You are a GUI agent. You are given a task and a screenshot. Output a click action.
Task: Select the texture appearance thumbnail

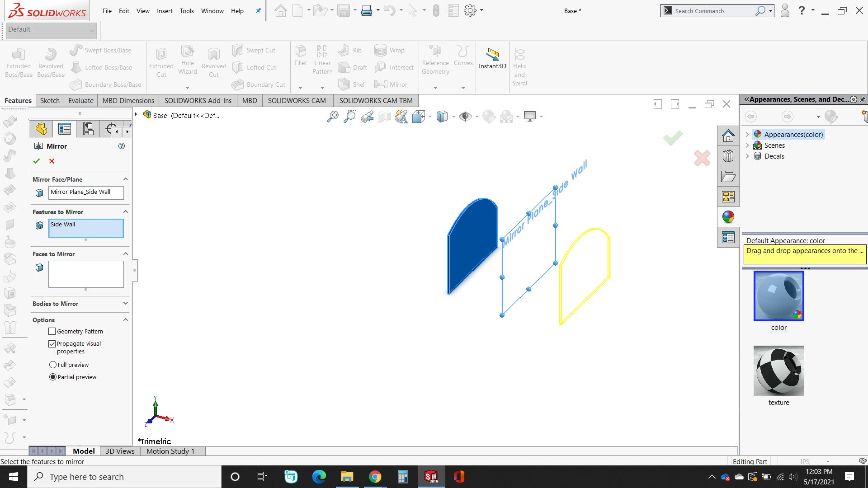point(778,371)
